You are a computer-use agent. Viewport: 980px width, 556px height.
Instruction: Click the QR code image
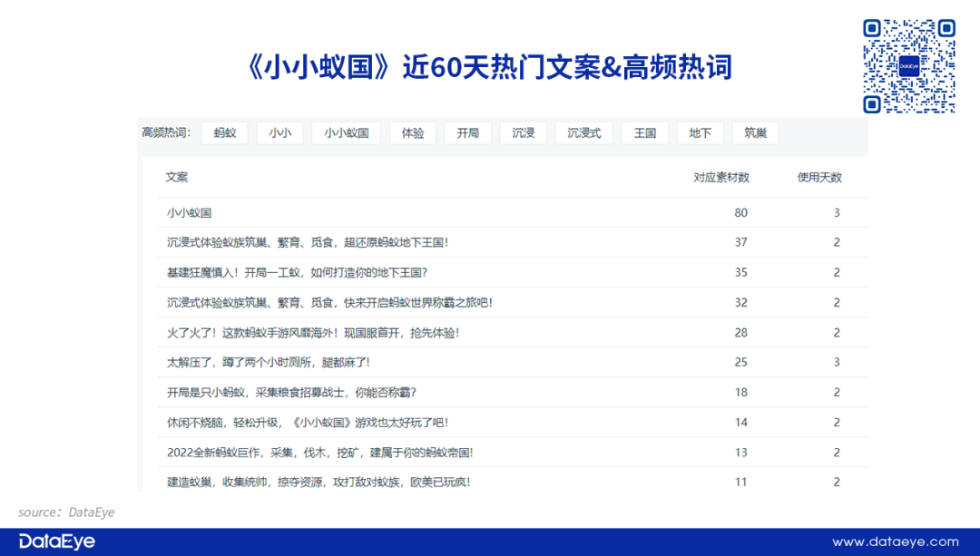[x=908, y=66]
